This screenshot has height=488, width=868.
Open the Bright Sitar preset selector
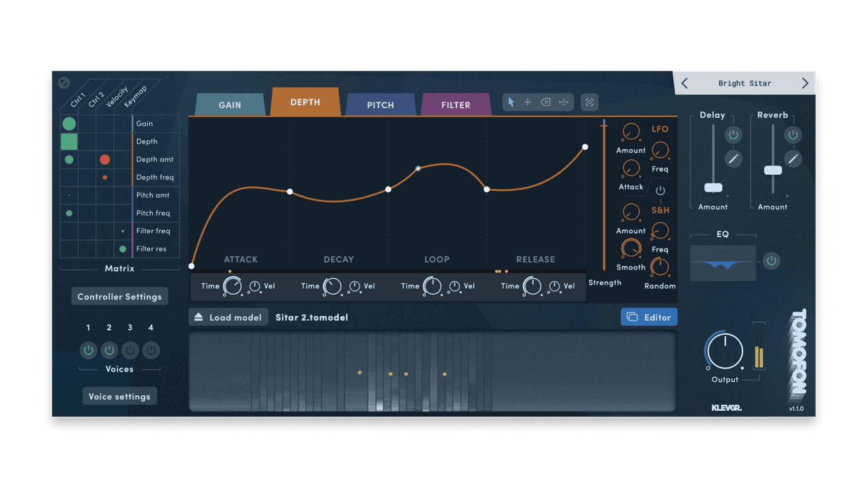click(744, 83)
